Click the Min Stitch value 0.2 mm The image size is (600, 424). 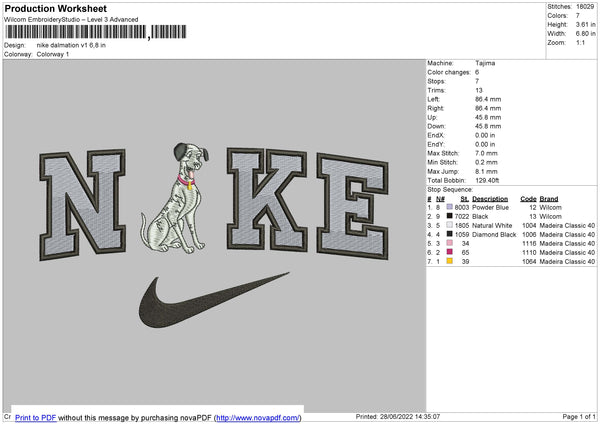point(486,162)
